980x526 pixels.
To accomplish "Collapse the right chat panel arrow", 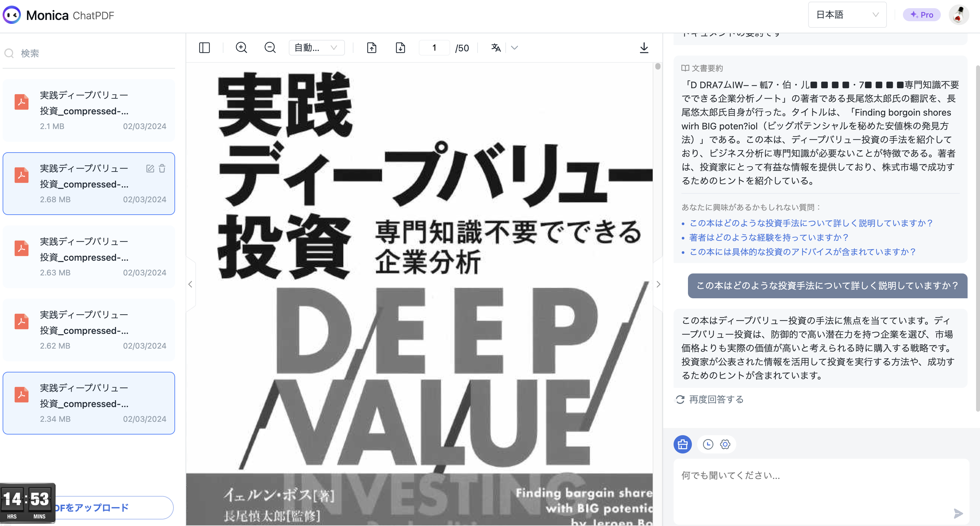I will pos(658,284).
